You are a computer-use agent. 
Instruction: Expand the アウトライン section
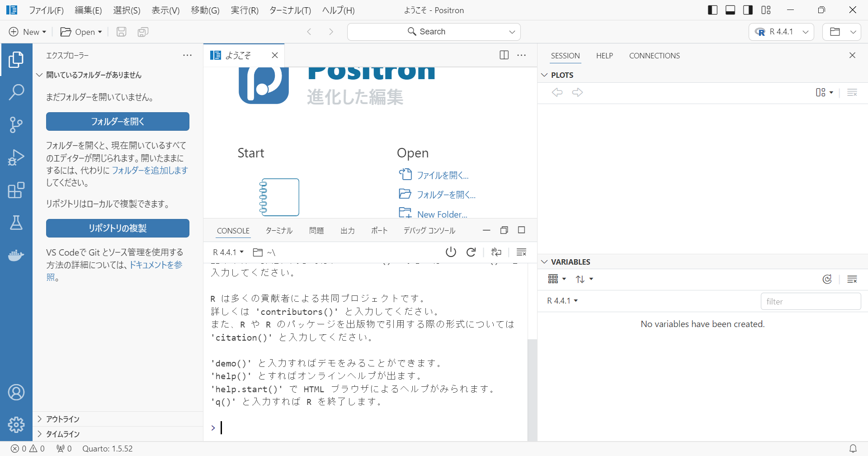[63, 419]
